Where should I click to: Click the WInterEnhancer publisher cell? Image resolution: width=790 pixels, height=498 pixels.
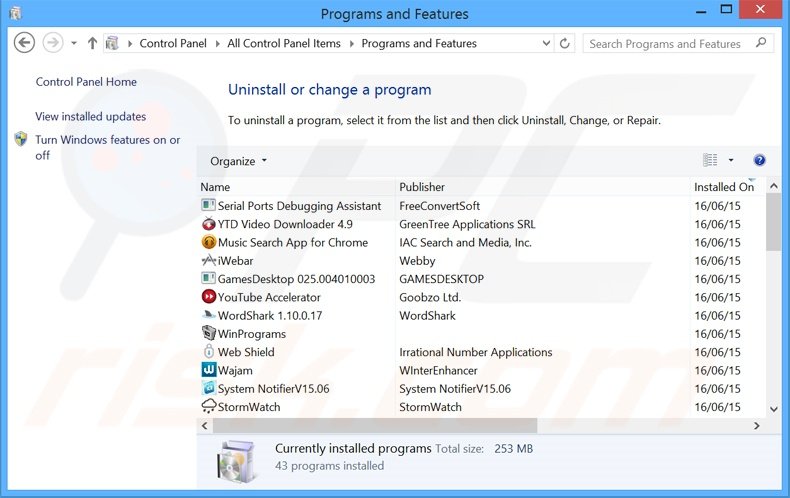click(438, 370)
